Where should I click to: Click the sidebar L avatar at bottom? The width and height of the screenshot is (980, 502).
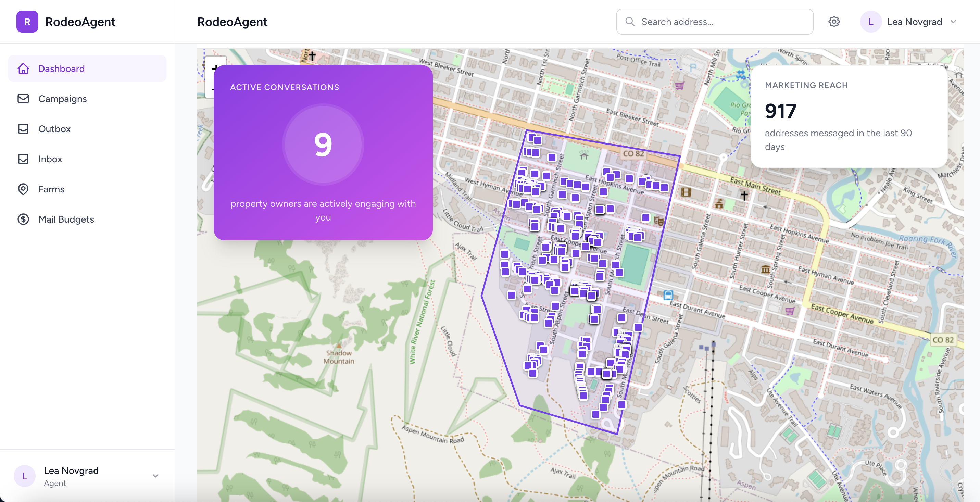[x=25, y=476]
